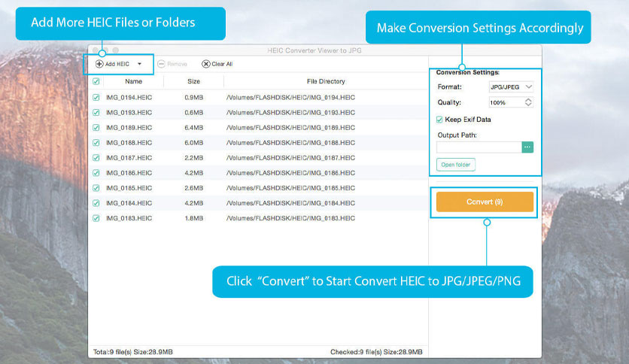
Task: Click the Total:9 file(s) status text
Action: [132, 351]
